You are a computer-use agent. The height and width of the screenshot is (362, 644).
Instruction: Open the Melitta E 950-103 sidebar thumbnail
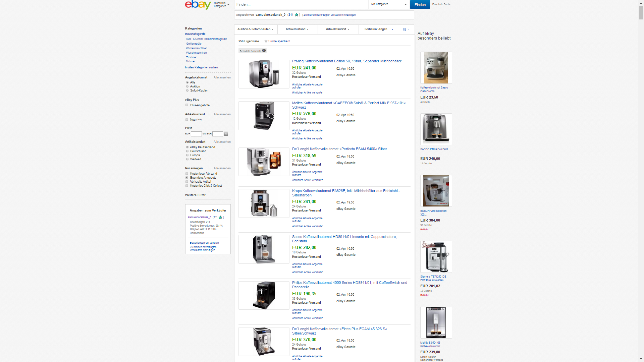click(436, 322)
